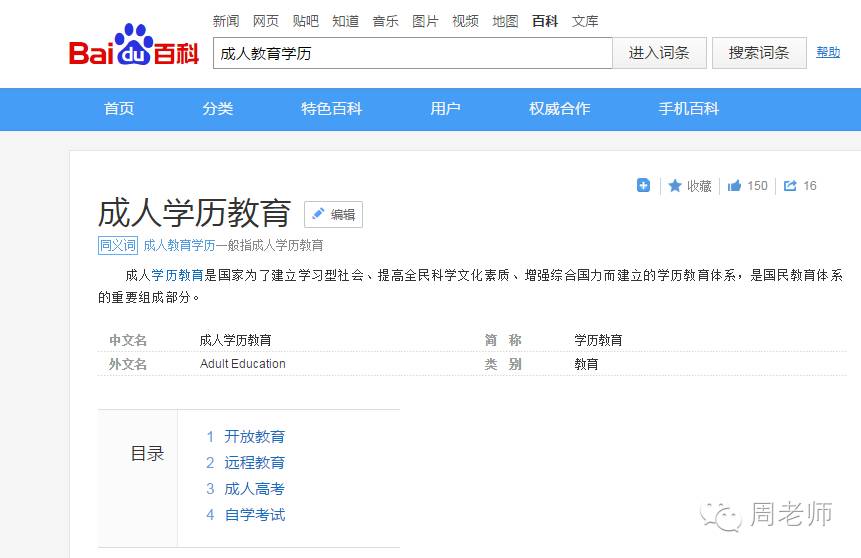The image size is (861, 558).
Task: Jump to 开放教育 in the table of contents
Action: point(254,436)
